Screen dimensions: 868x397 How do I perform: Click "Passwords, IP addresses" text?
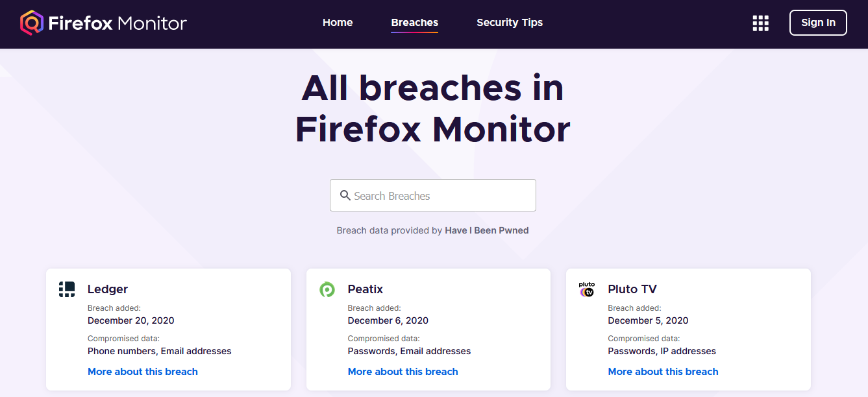[x=662, y=351]
